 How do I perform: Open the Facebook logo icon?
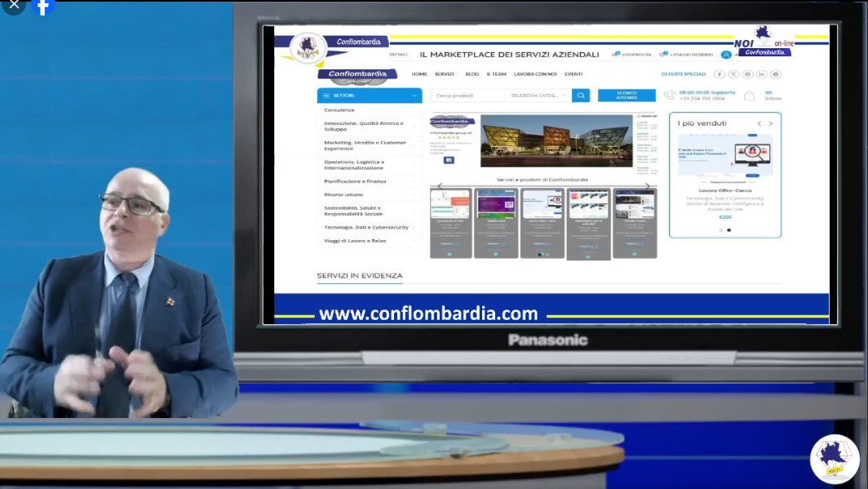42,6
